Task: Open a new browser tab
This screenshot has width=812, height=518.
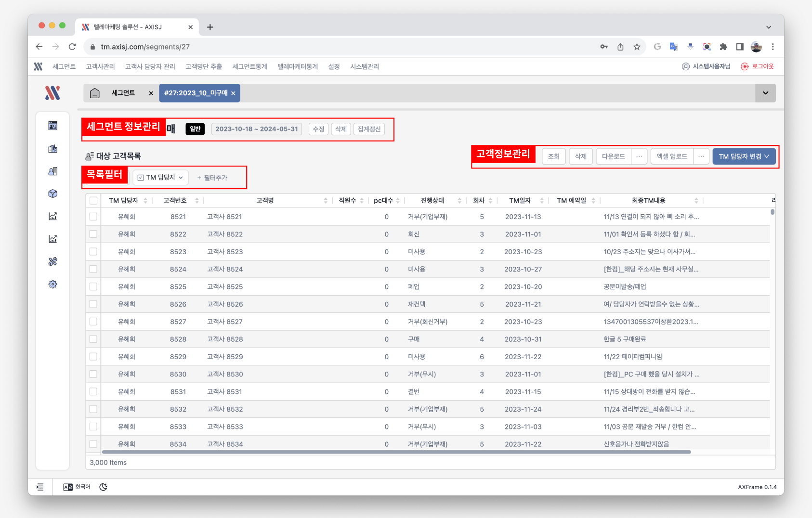Action: (210, 27)
